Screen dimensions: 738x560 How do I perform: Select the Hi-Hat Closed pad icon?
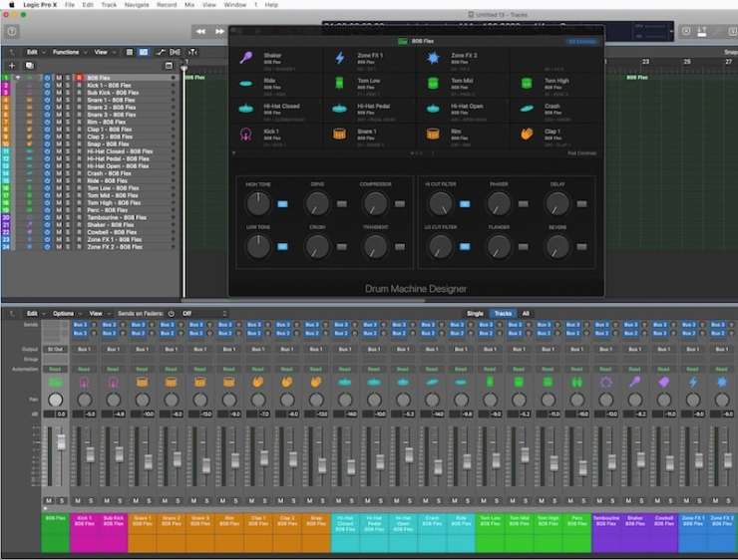pos(245,109)
